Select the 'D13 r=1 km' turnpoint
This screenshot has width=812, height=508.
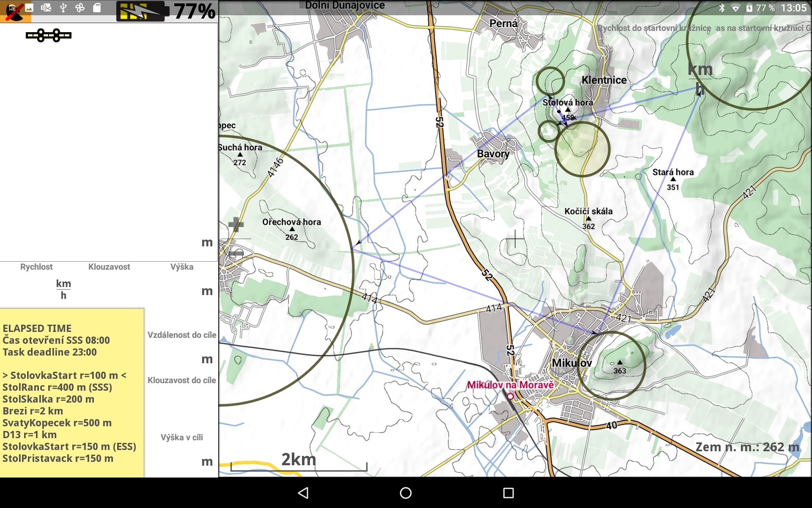click(30, 435)
